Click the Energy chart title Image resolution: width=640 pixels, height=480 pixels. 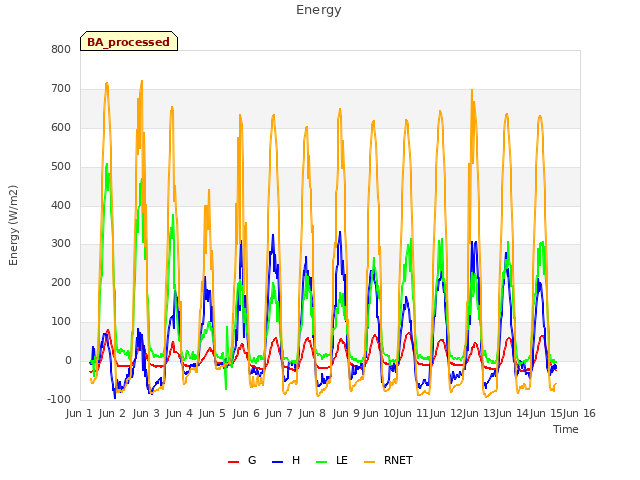pos(319,10)
